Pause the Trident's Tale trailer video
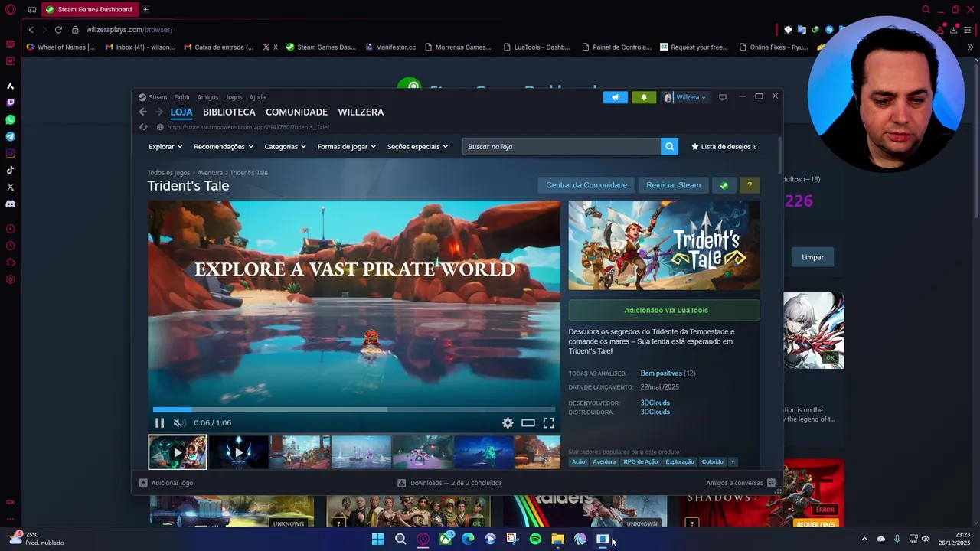Screen dimensions: 980x551 pos(159,422)
